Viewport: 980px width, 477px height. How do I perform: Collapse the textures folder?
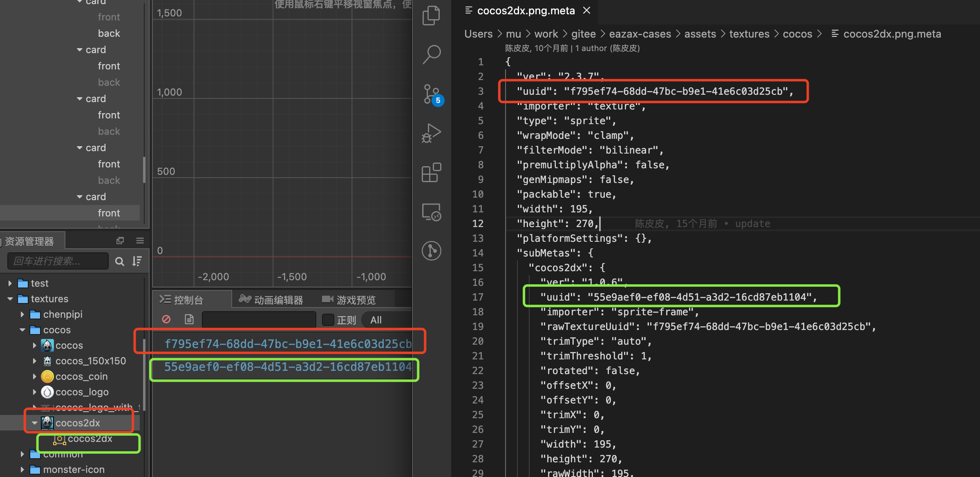10,299
